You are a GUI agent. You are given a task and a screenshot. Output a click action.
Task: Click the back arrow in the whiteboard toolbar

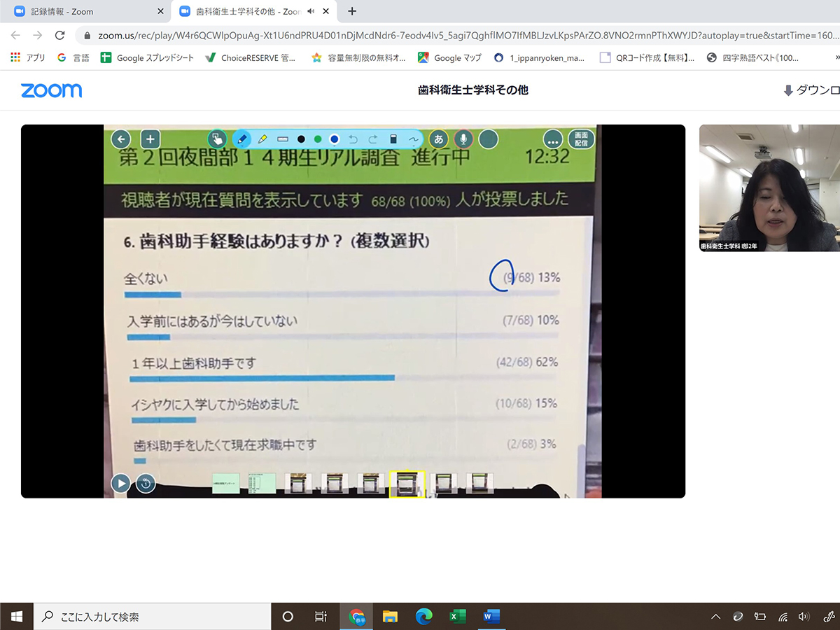coord(121,139)
